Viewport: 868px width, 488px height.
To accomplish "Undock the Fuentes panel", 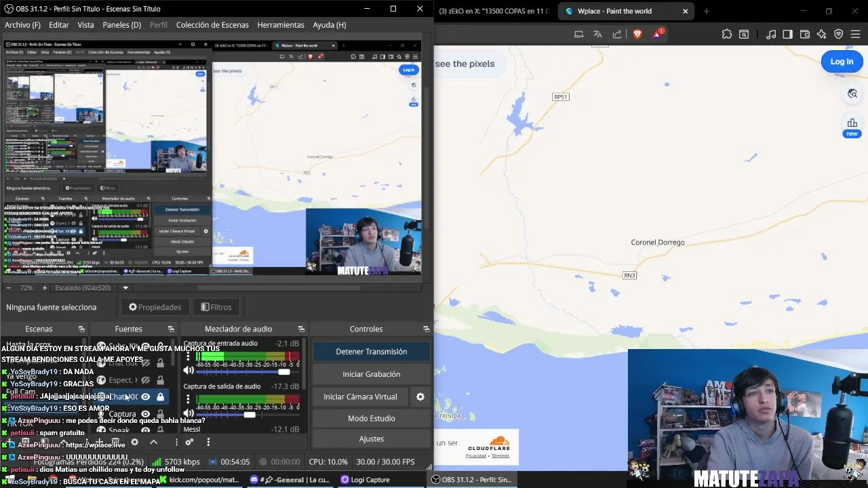I will pyautogui.click(x=171, y=329).
